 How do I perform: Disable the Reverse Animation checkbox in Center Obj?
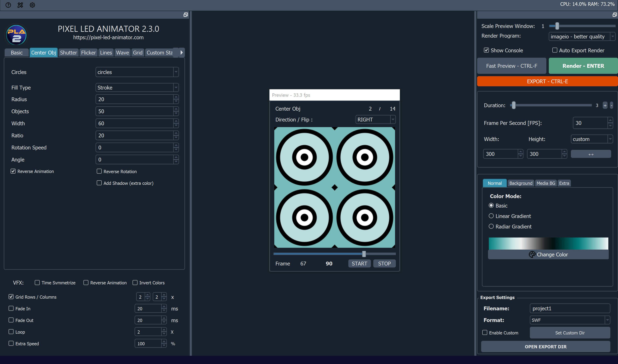tap(13, 171)
